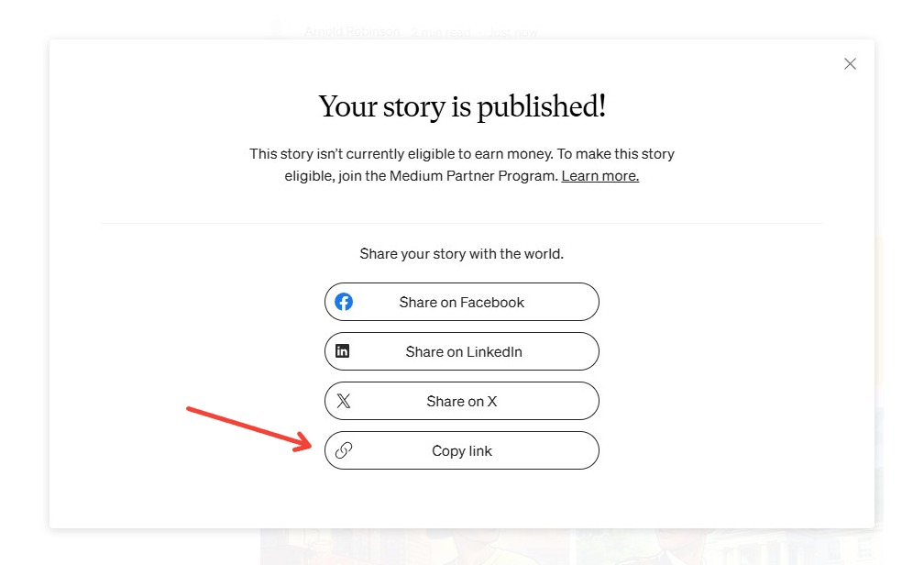Click author name Arnold Robinson behind dialog
The width and height of the screenshot is (924, 565).
coord(352,32)
